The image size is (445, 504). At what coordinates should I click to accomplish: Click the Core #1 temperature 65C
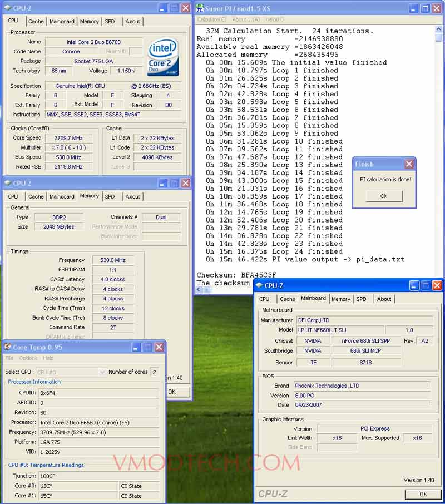pos(78,496)
